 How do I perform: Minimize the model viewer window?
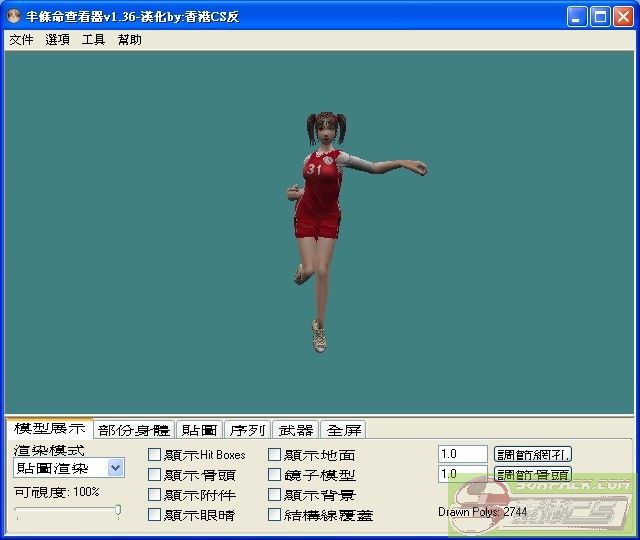(578, 16)
